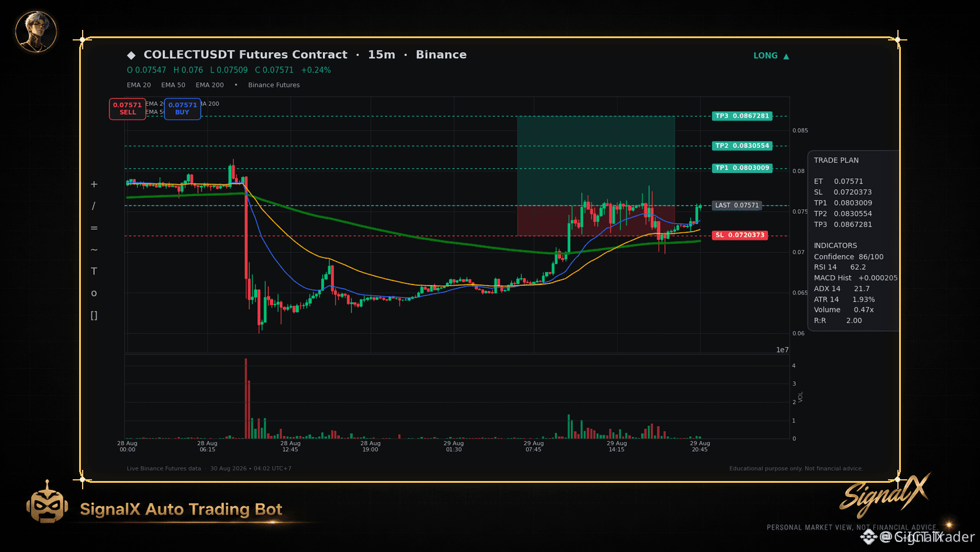Viewport: 980px width, 552px height.
Task: Click the Binance Futures legend text
Action: (274, 85)
